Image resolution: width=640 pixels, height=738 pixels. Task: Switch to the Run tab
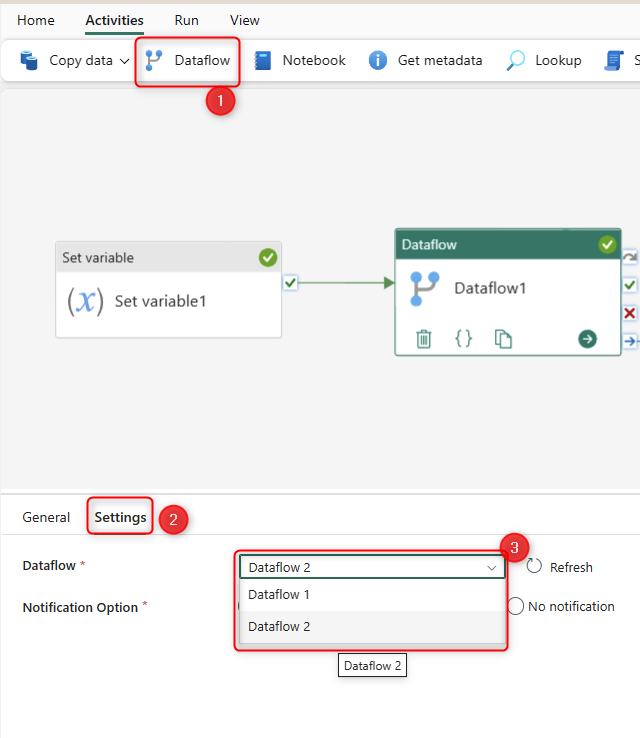[x=186, y=20]
